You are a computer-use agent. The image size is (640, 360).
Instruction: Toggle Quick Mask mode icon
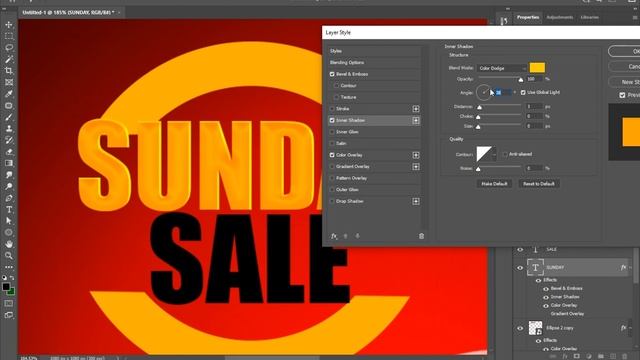coord(9,304)
